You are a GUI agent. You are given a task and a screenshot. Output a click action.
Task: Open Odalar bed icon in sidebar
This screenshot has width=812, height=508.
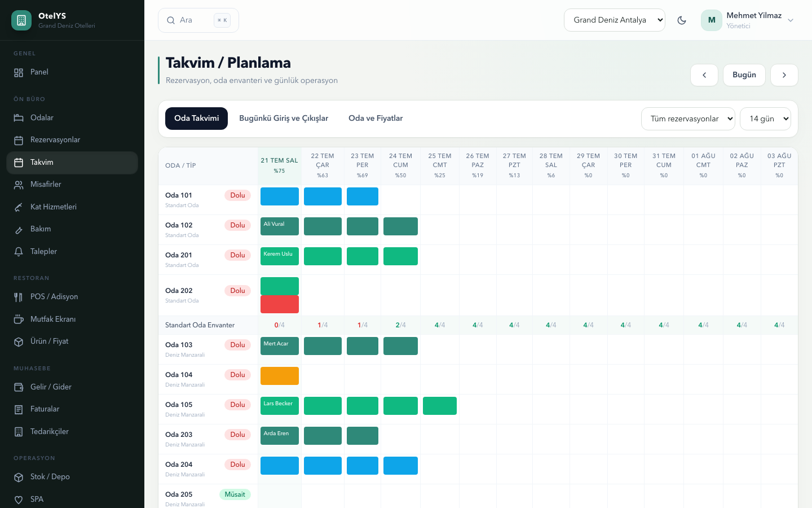19,118
